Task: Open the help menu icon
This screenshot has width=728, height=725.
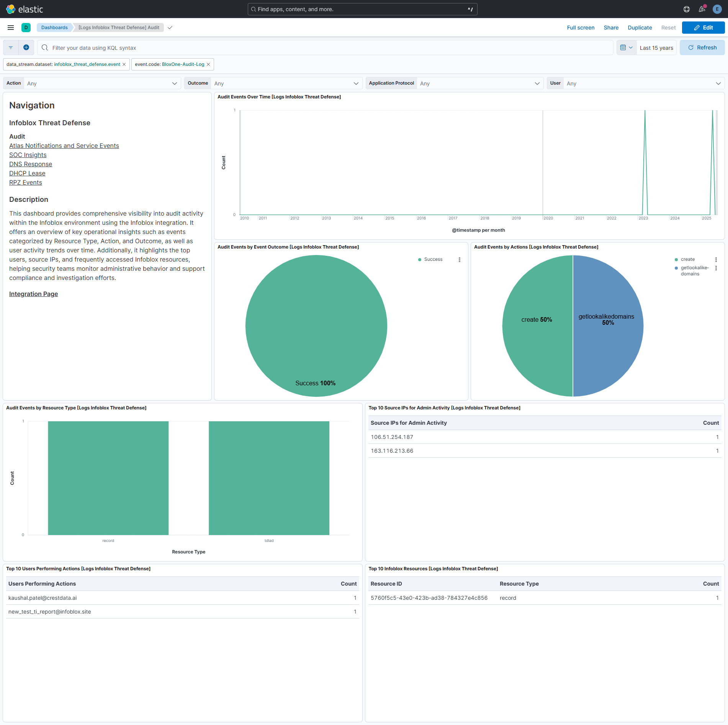Action: coord(687,9)
